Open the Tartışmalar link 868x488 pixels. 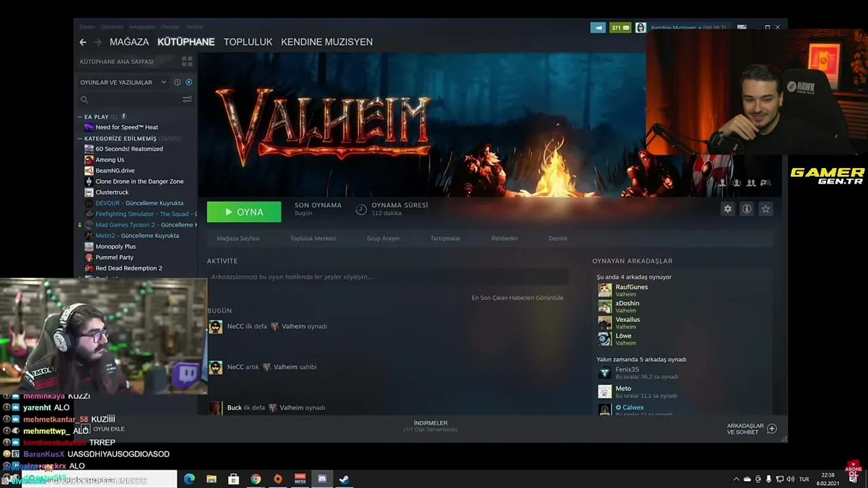[446, 239]
